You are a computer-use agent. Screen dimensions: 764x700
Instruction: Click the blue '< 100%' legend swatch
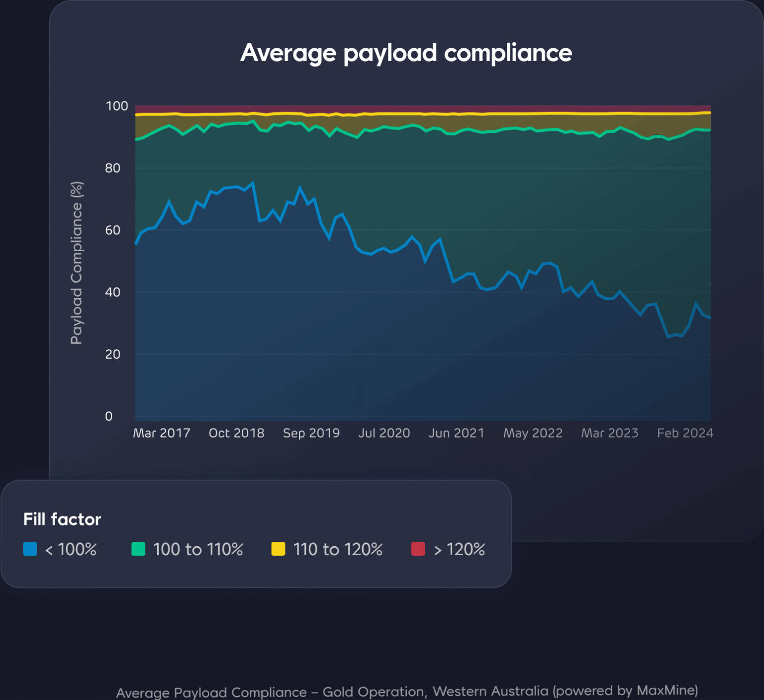[x=30, y=549]
